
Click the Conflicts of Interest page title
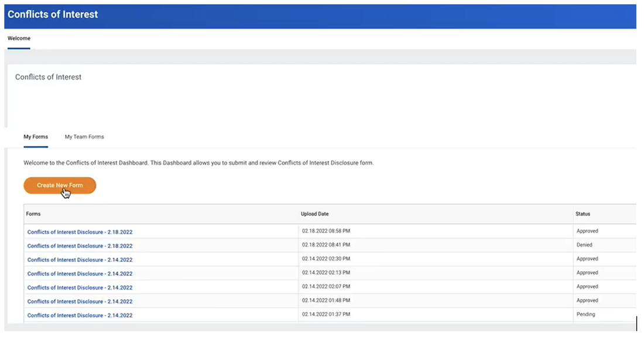(x=53, y=14)
